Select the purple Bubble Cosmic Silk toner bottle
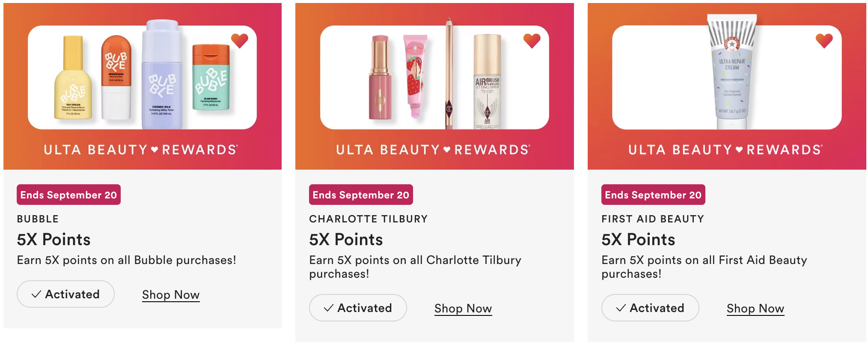This screenshot has height=348, width=868. click(162, 77)
